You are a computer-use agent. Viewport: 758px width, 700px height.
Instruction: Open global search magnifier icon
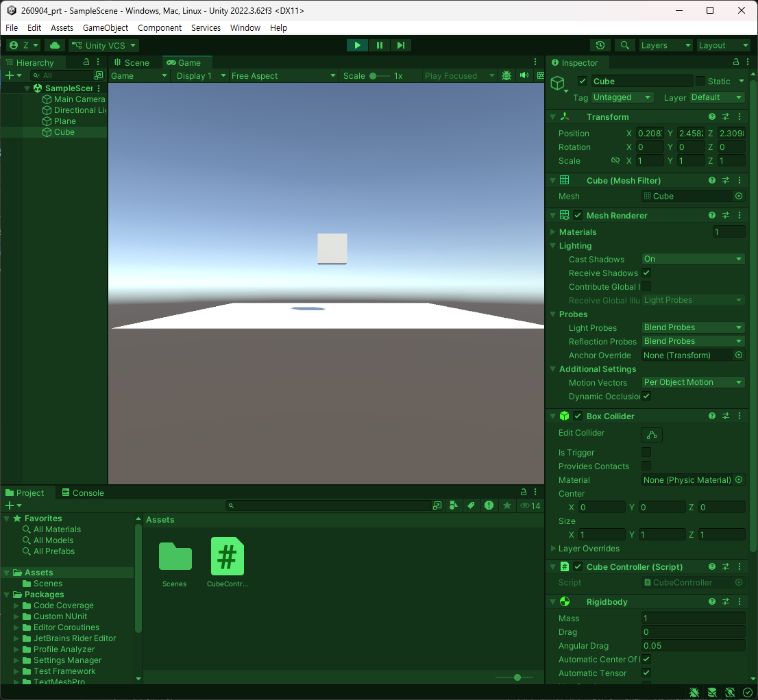point(624,45)
